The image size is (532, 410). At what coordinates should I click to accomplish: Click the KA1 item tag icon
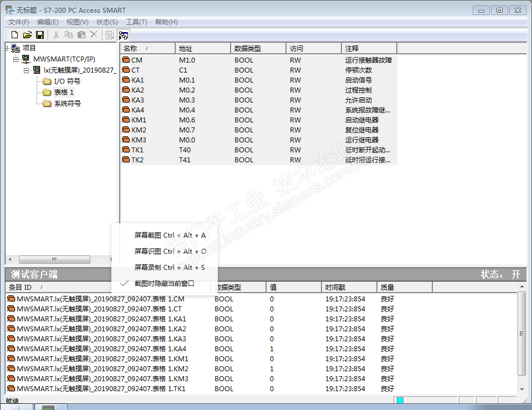coord(126,80)
